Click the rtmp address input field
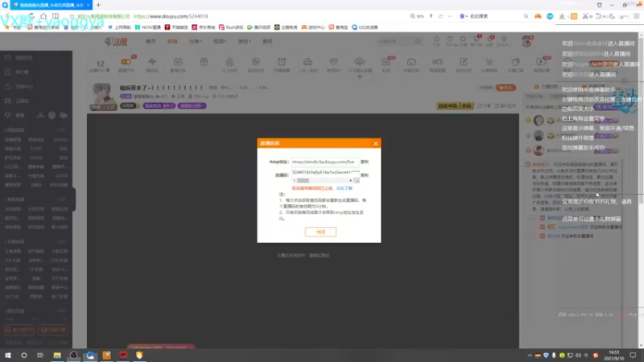 coord(325,162)
